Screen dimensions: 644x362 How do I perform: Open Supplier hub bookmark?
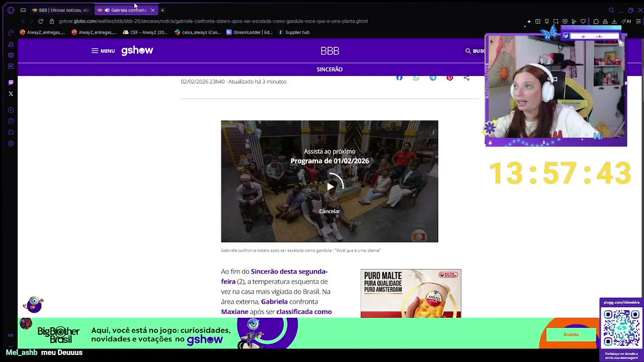(293, 32)
